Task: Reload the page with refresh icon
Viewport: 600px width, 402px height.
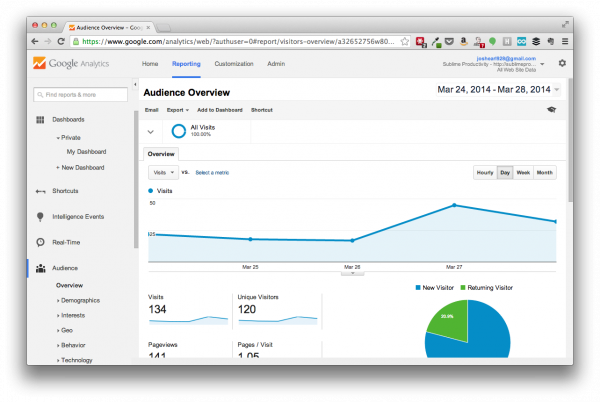Action: (x=61, y=41)
